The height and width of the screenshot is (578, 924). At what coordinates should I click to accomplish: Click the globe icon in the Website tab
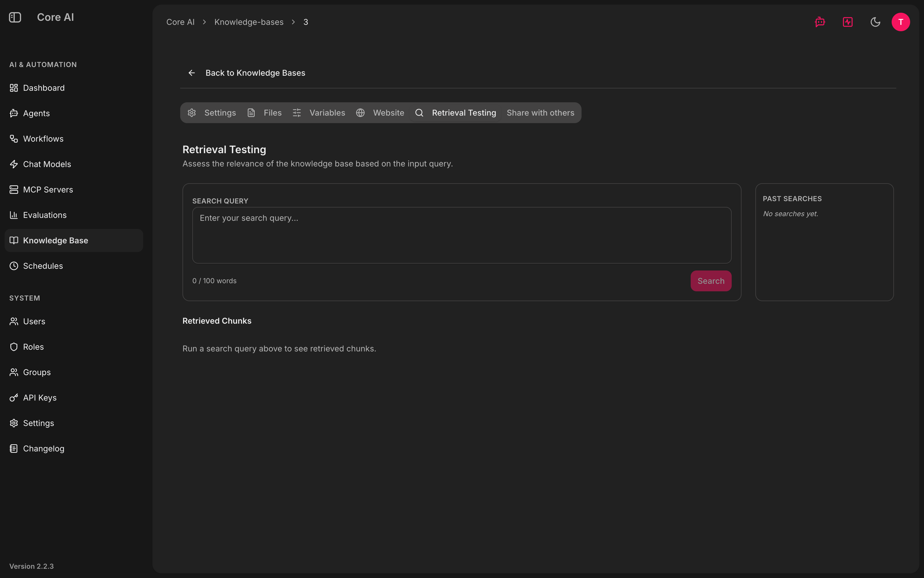[x=360, y=113]
